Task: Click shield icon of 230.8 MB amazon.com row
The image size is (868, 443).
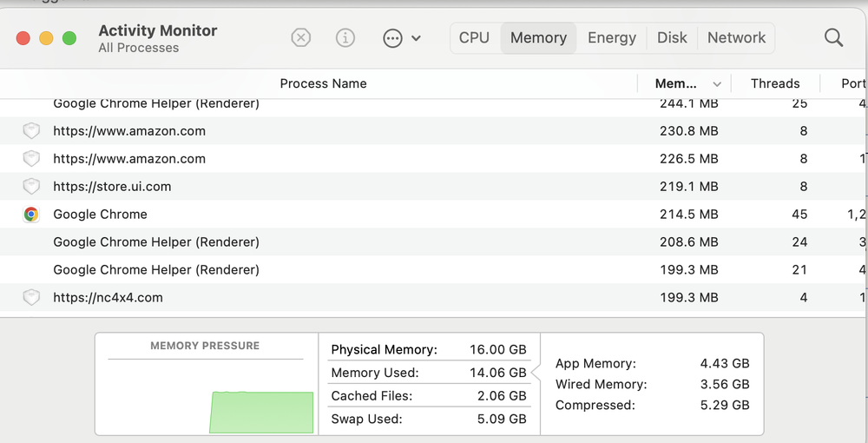Action: [x=31, y=131]
